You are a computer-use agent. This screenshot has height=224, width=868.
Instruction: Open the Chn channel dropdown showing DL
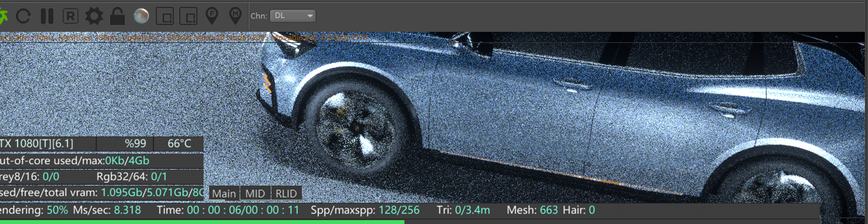[293, 16]
